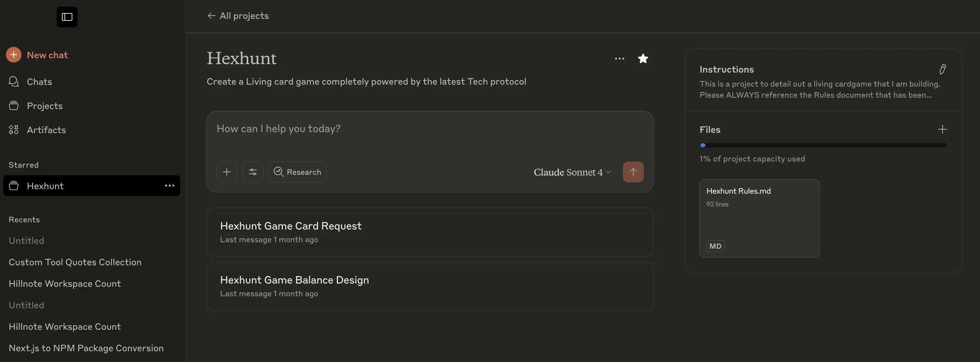The width and height of the screenshot is (980, 362).
Task: Go to Chats in sidebar
Action: tap(39, 82)
